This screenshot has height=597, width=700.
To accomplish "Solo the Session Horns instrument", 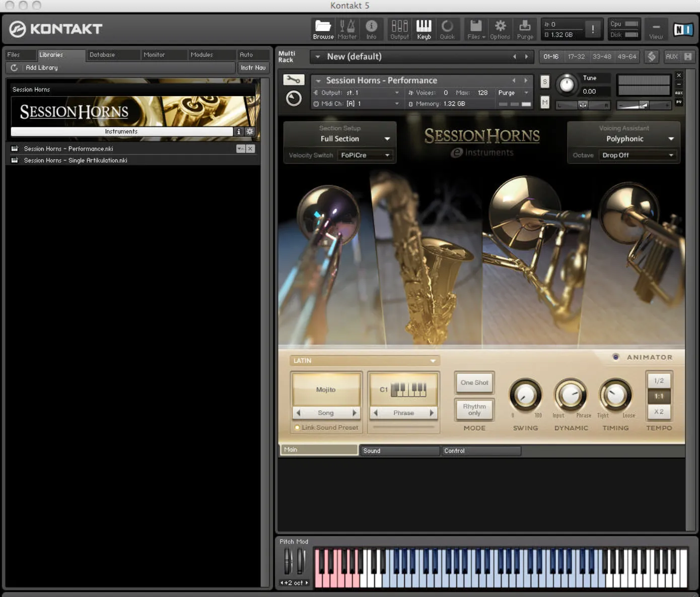I will (x=545, y=81).
